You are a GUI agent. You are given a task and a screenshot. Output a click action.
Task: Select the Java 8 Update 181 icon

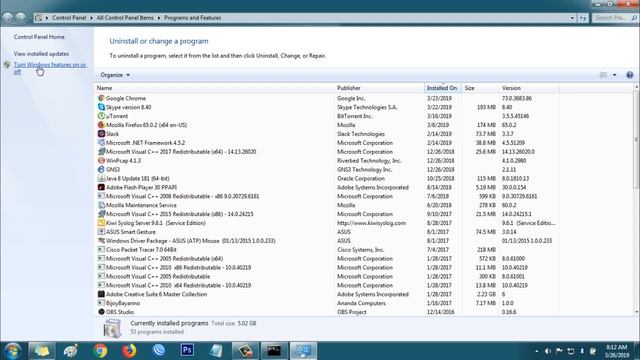(101, 178)
